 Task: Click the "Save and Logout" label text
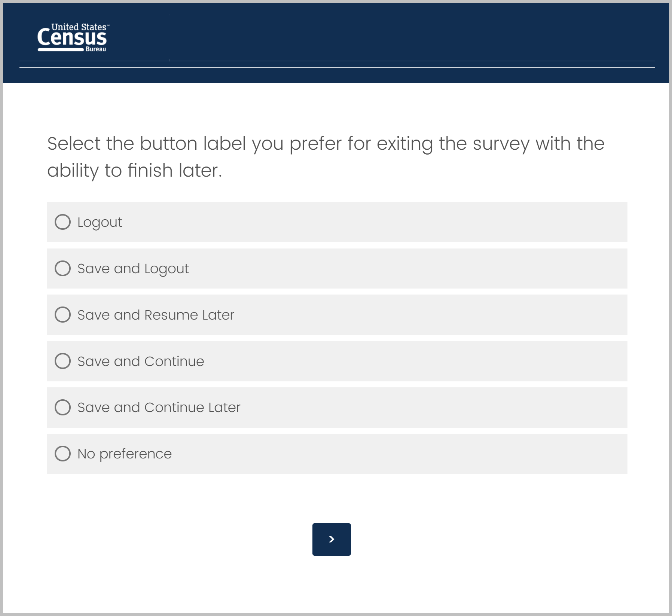133,269
